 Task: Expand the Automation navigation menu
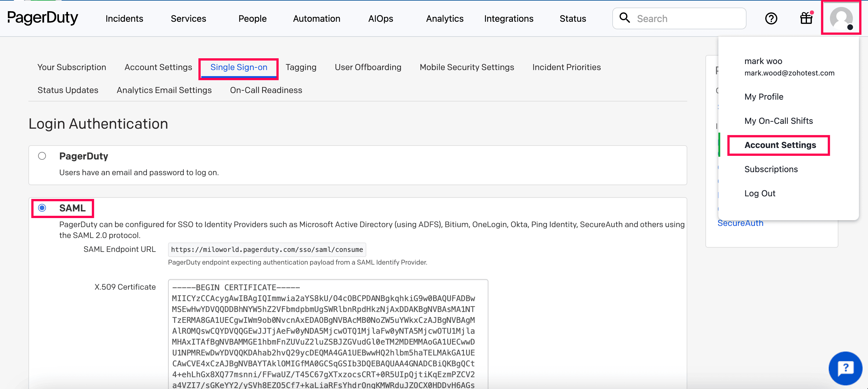click(x=316, y=18)
